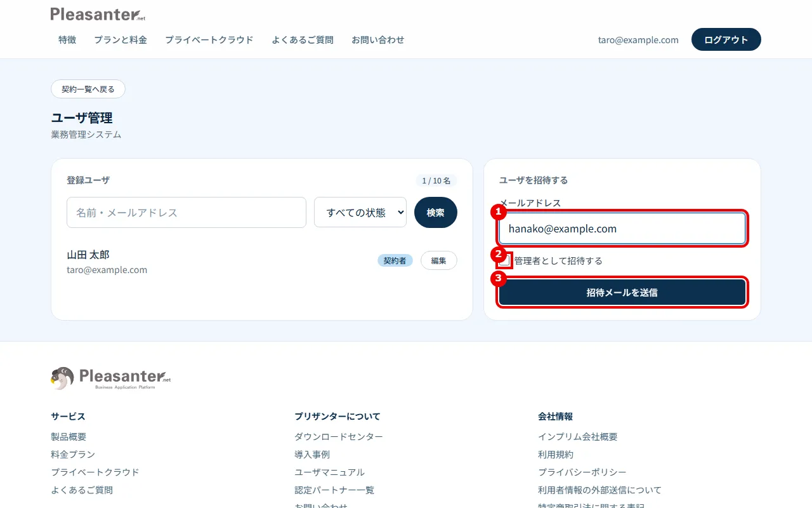Screen dimensions: 812x508
Task: Open よくあるご質問 in the top navigation
Action: coord(303,39)
